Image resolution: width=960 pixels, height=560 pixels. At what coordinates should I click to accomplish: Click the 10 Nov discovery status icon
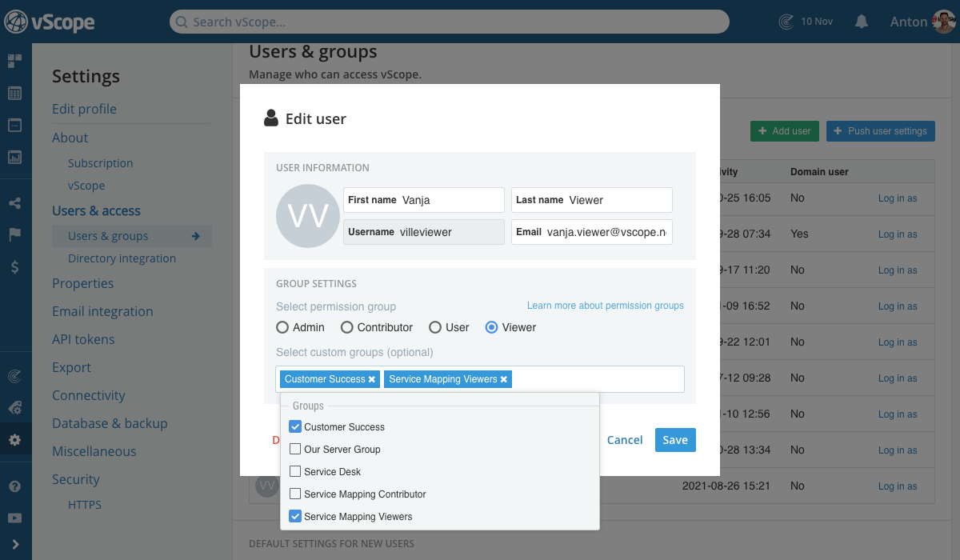pos(787,22)
